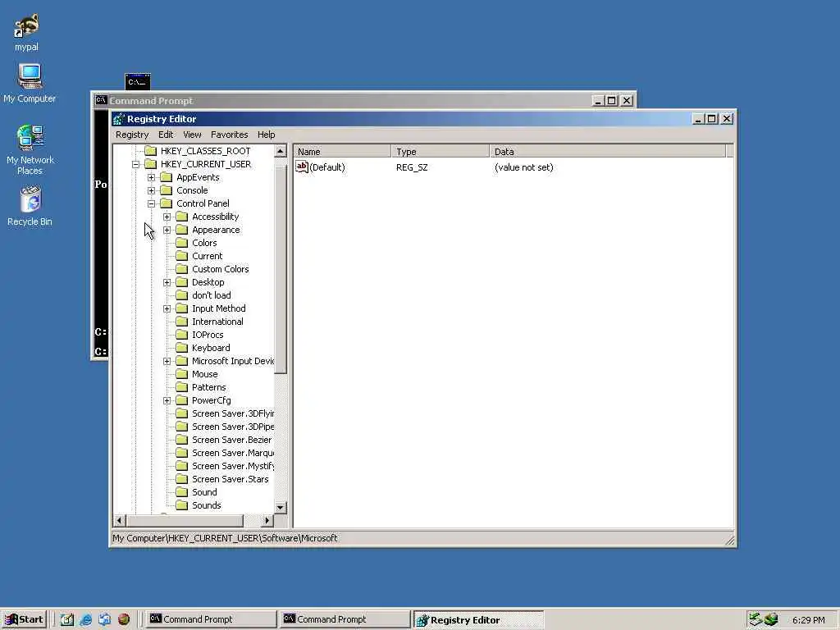Select the Screen Saver.Bezier key
840x630 pixels.
[232, 440]
